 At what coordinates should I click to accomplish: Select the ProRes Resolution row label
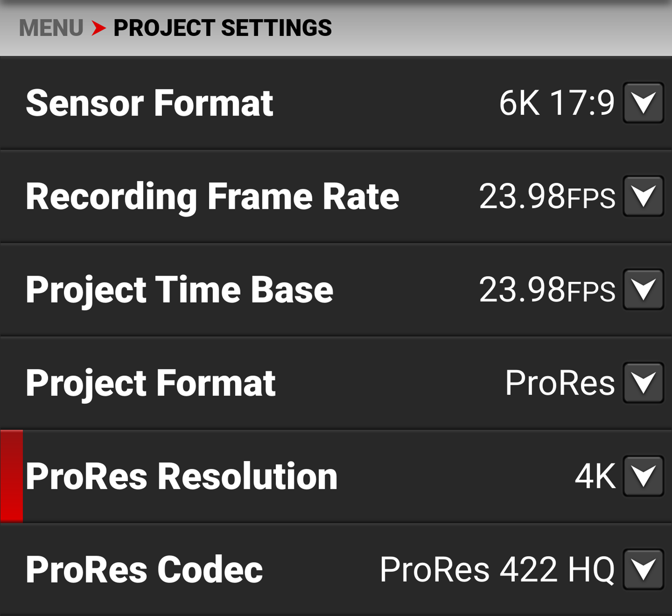tap(181, 476)
